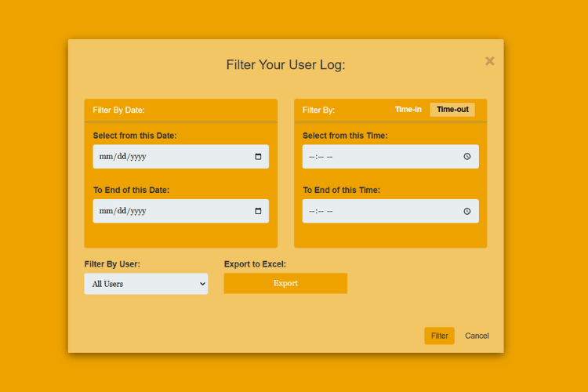Open calendar picker for Select from this Date
Image resolution: width=588 pixels, height=392 pixels.
pyautogui.click(x=258, y=157)
